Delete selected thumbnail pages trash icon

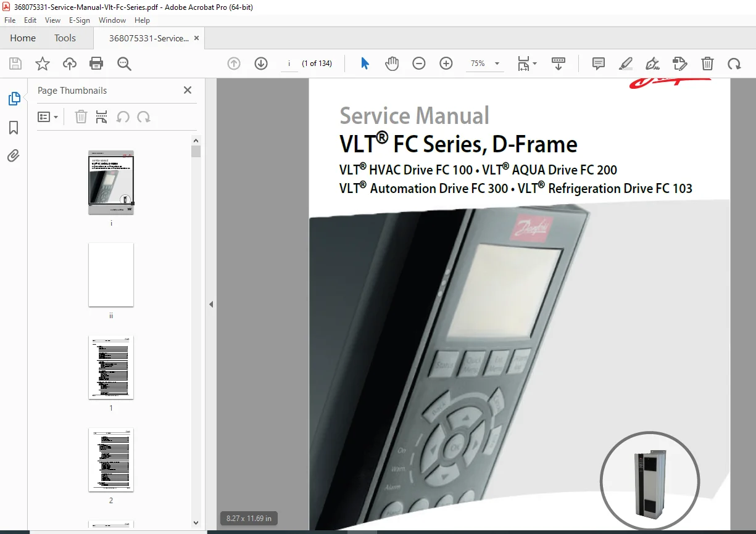(x=81, y=117)
